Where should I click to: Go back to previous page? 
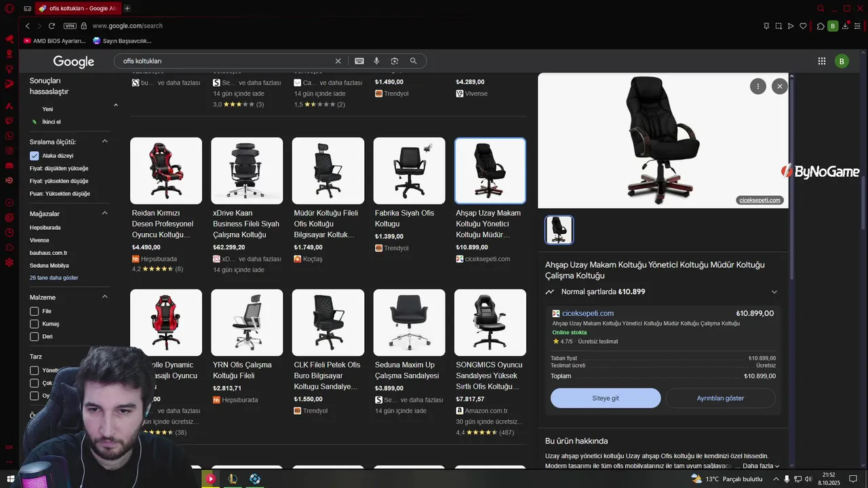27,26
